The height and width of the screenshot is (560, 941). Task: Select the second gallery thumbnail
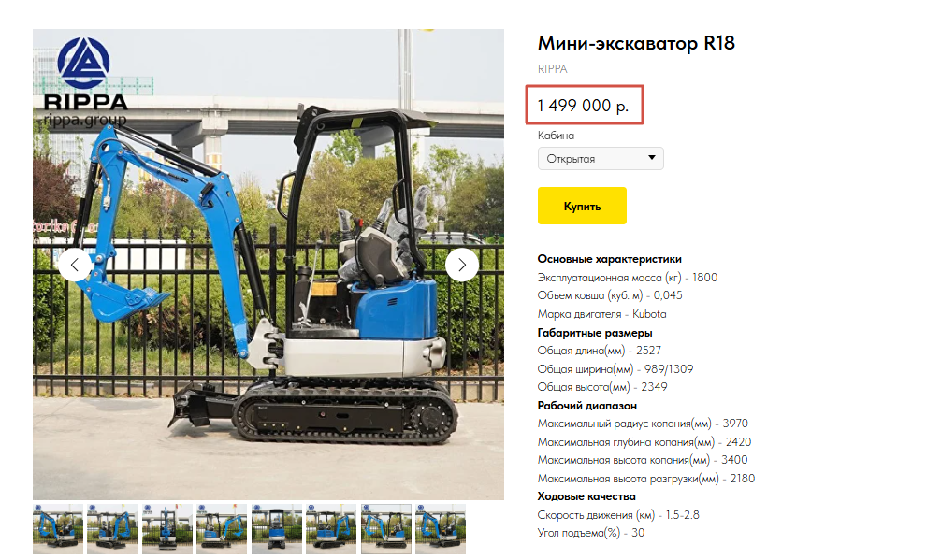[112, 529]
